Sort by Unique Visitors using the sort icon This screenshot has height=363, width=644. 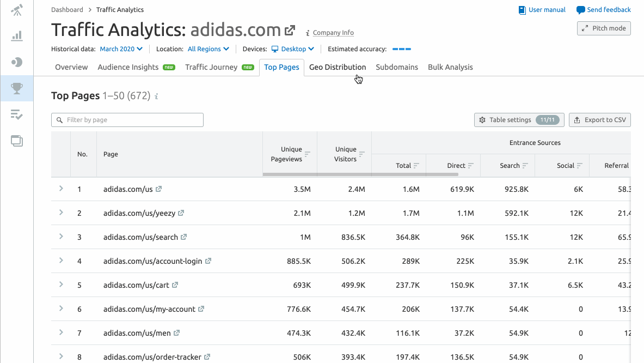362,154
